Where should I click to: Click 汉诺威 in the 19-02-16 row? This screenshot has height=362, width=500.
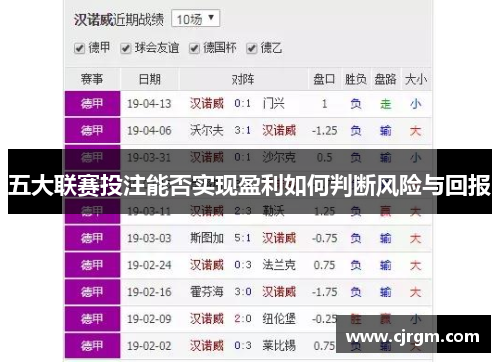coord(279,292)
